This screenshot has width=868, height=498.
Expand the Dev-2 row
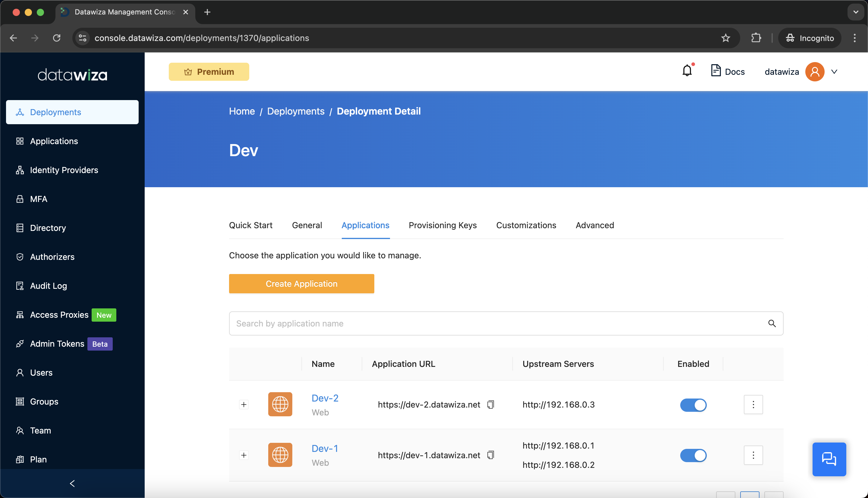pyautogui.click(x=244, y=405)
